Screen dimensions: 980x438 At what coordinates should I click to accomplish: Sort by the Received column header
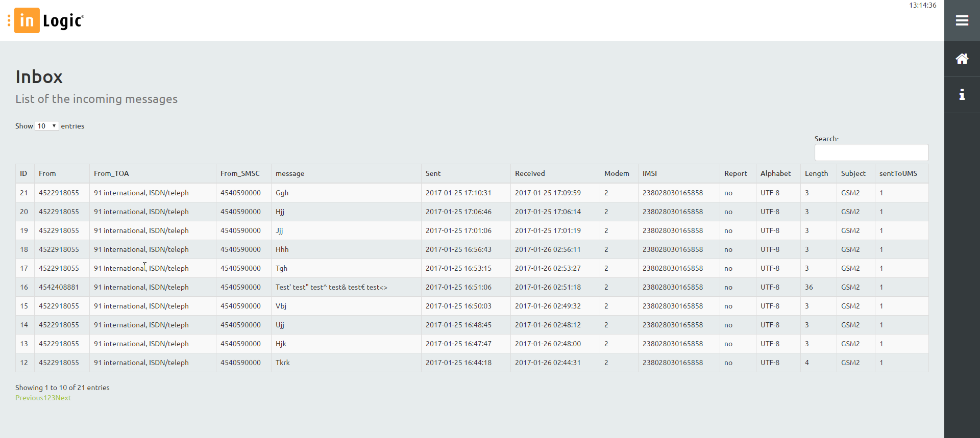tap(530, 174)
